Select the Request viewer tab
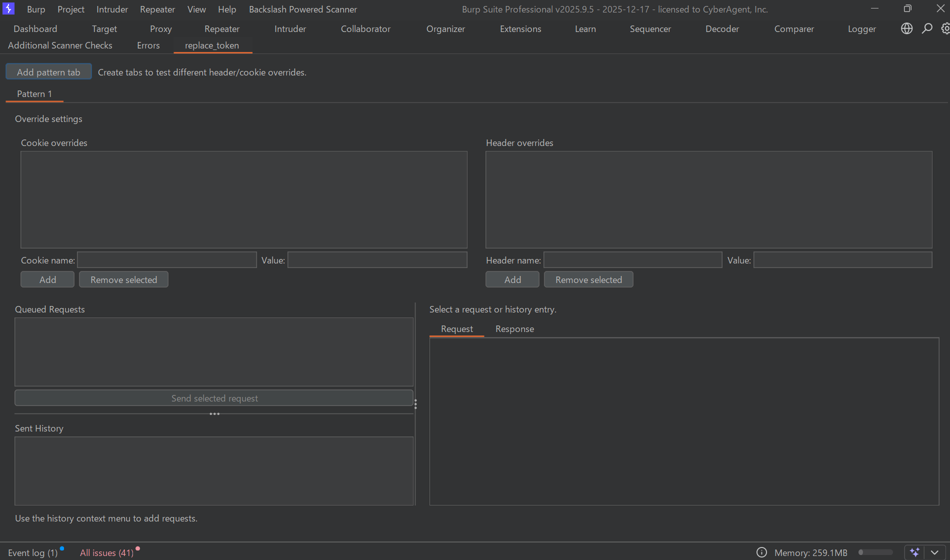This screenshot has height=560, width=950. (457, 328)
